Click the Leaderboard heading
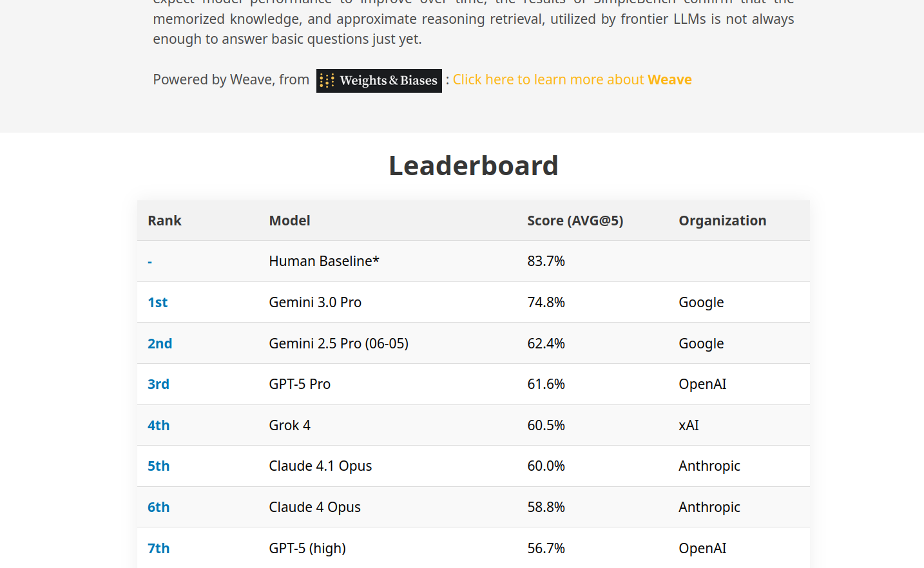924x568 pixels. tap(474, 166)
